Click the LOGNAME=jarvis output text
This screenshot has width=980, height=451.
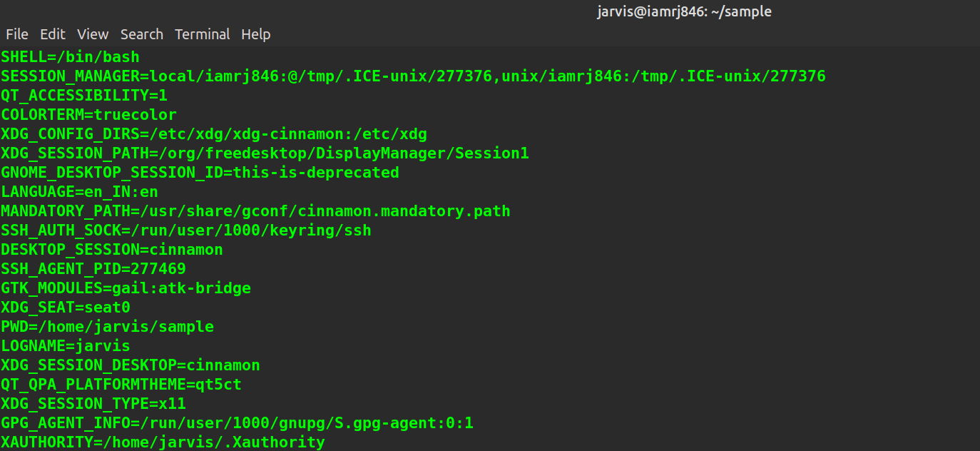[x=65, y=345]
